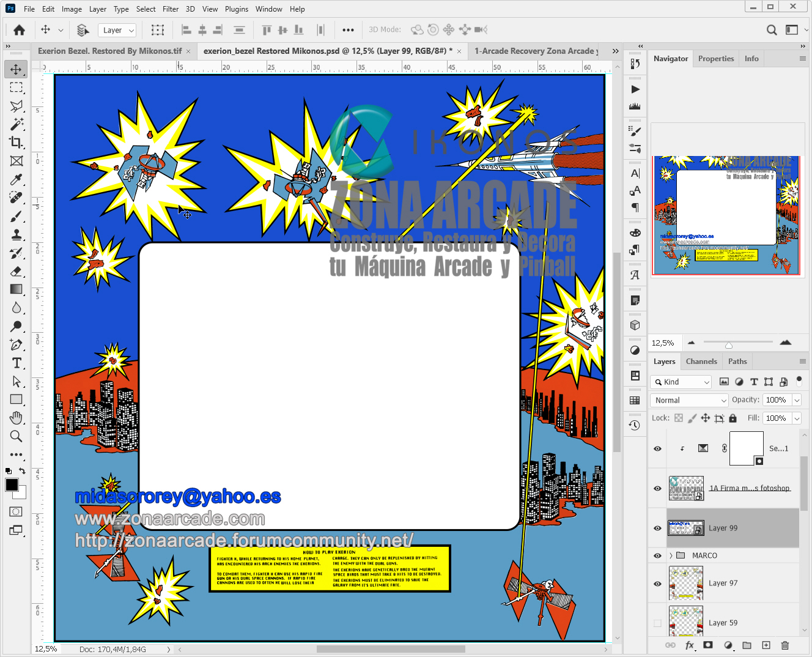The height and width of the screenshot is (657, 812).
Task: Switch to the Channels tab
Action: (x=701, y=362)
